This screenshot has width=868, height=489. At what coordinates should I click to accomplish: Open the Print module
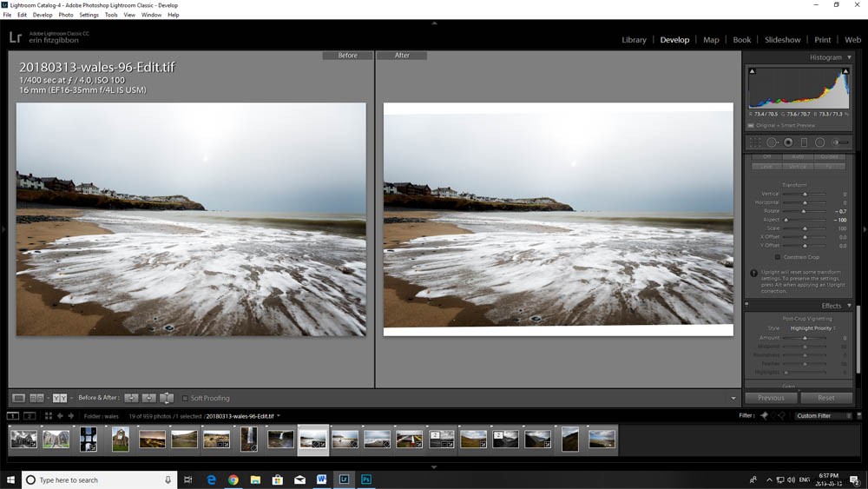[x=822, y=40]
